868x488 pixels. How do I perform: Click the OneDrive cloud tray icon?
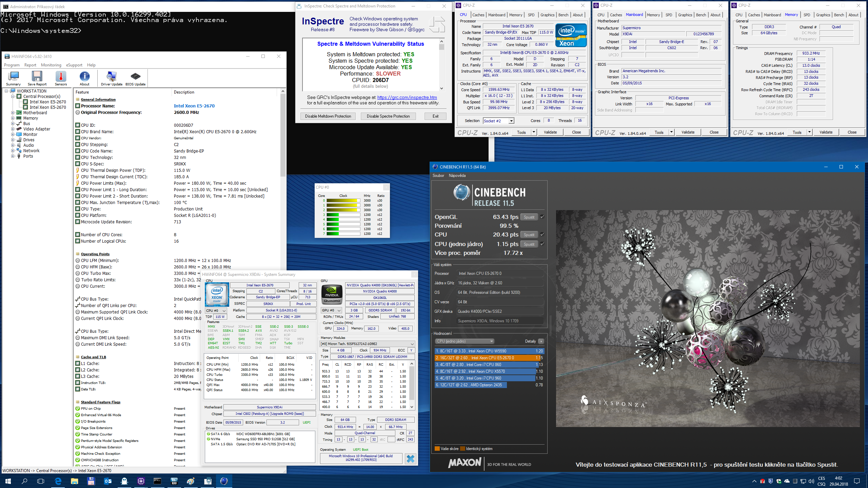click(x=787, y=481)
